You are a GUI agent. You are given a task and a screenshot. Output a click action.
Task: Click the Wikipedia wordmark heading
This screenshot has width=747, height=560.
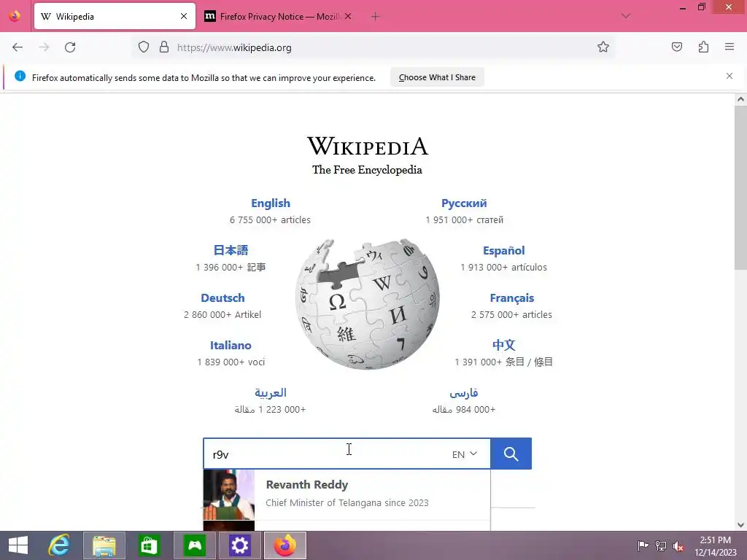coord(368,146)
